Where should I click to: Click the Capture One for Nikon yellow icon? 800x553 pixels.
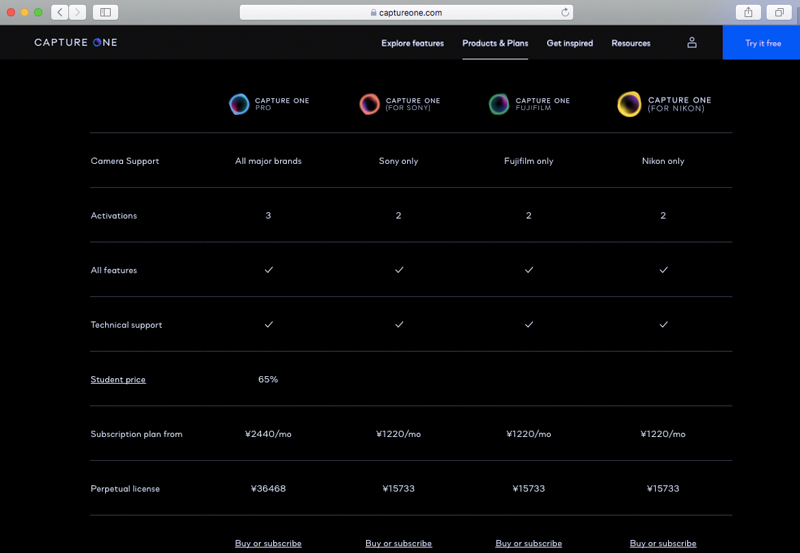(629, 104)
